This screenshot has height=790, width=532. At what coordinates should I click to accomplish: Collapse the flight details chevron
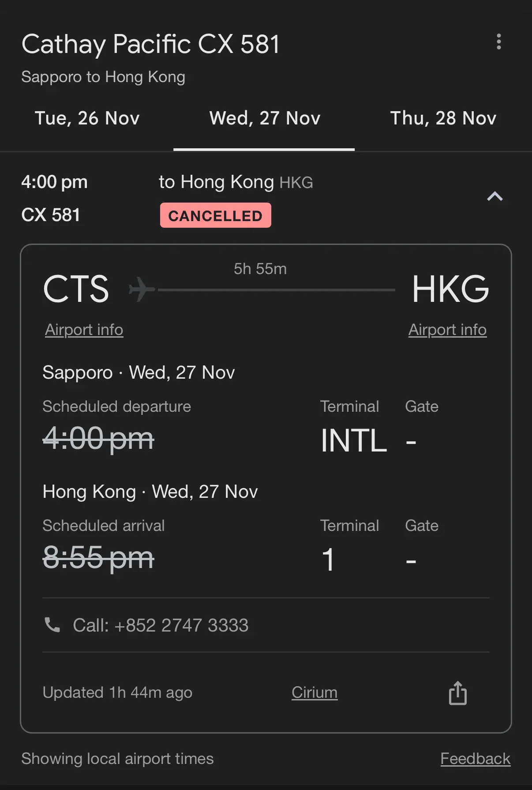tap(495, 196)
